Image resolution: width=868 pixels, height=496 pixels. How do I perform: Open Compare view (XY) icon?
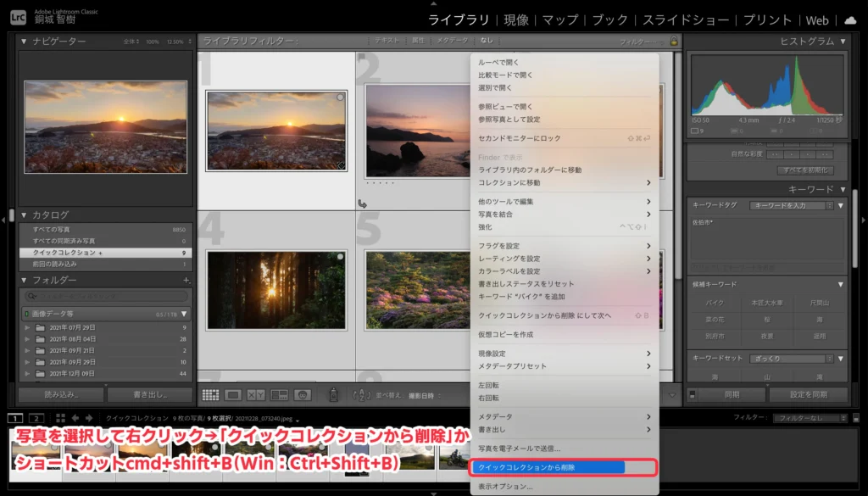tap(256, 394)
